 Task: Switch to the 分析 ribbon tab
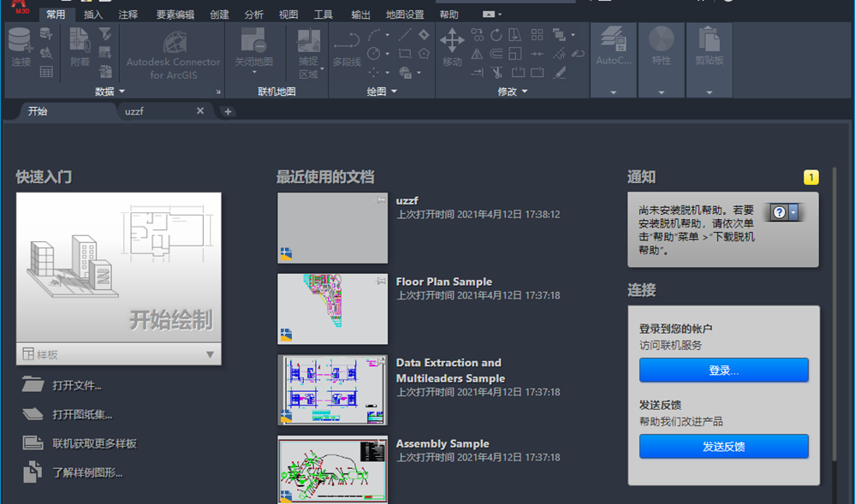(254, 15)
